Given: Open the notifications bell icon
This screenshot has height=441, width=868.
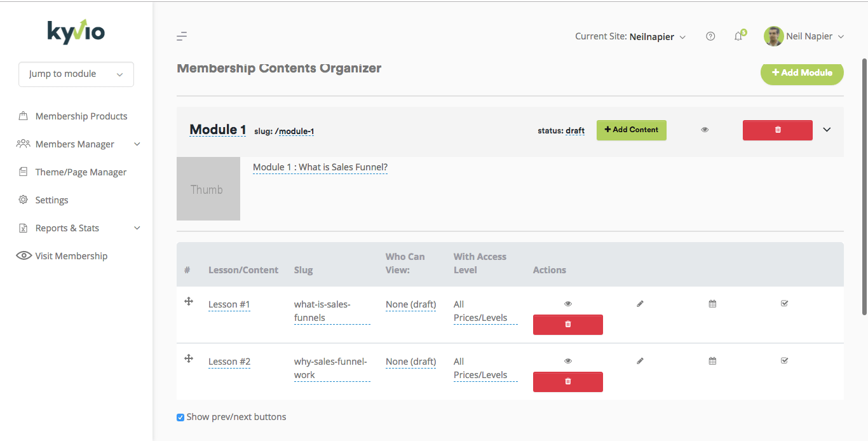Looking at the screenshot, I should click(738, 36).
